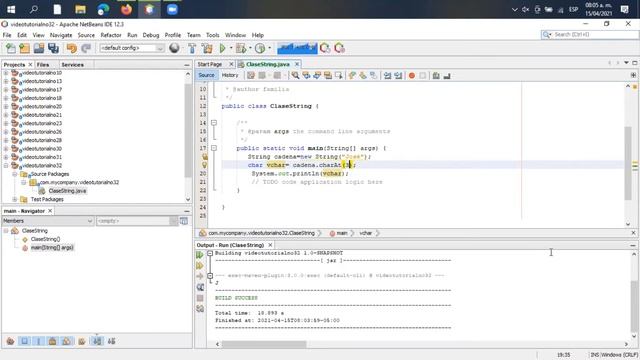Open the Navigate menu
The width and height of the screenshot is (640, 360).
(61, 35)
